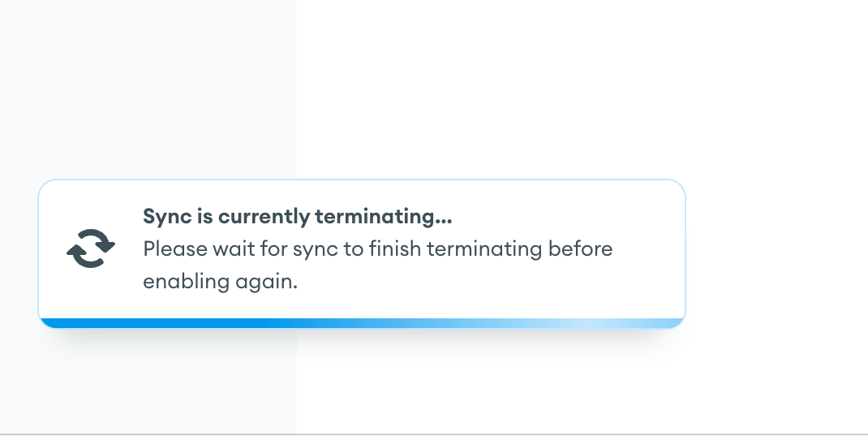Click the word "Sync" starting the title

161,217
